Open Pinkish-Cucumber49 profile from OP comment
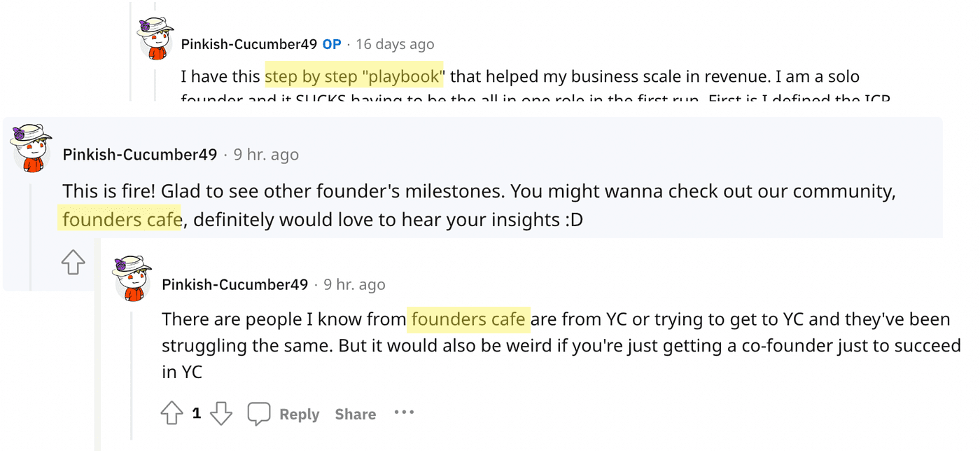The width and height of the screenshot is (980, 451). click(249, 44)
